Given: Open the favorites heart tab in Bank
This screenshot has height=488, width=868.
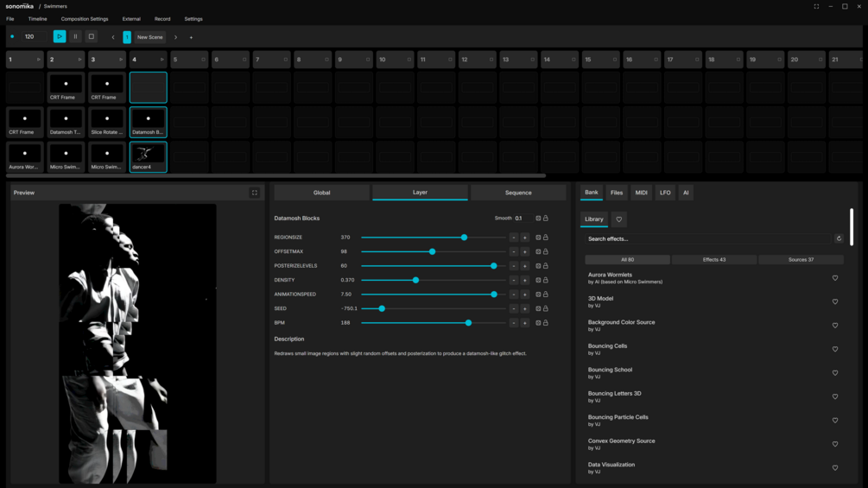Looking at the screenshot, I should pos(619,219).
